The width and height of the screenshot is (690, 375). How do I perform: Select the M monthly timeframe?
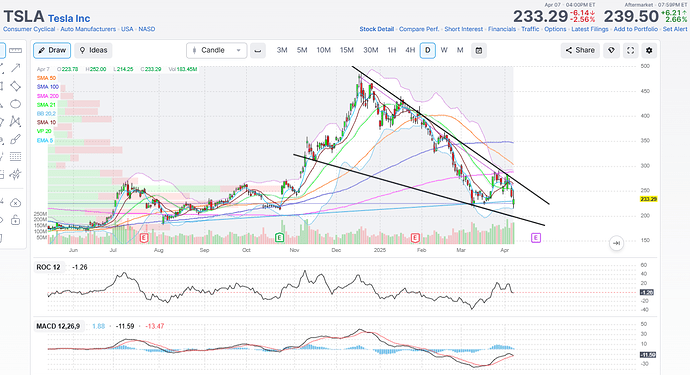460,50
